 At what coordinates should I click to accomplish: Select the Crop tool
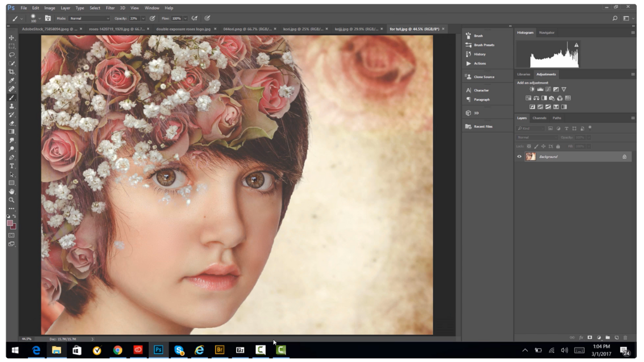click(x=12, y=72)
